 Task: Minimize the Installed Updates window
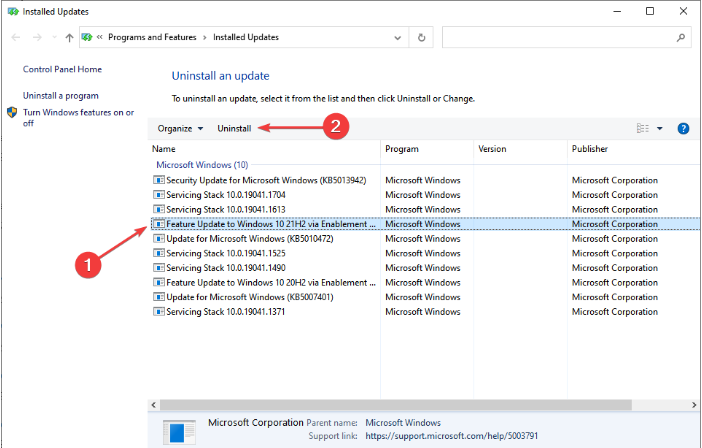(x=617, y=11)
